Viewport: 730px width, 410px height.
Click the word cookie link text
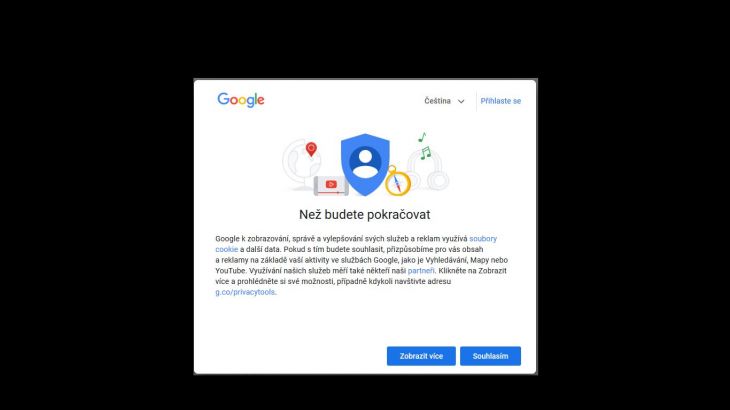click(x=226, y=249)
